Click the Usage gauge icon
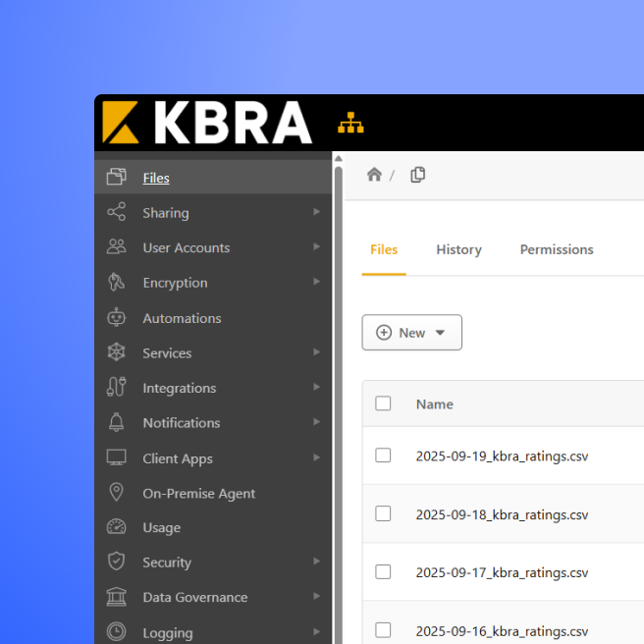This screenshot has width=644, height=644. 116,527
